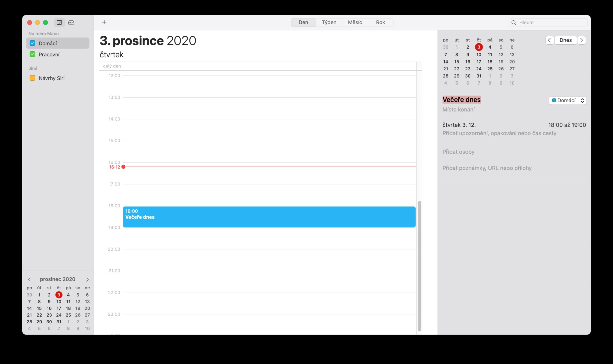Screen dimensions: 613x364
Task: Toggle the Pracovní calendar checkbox
Action: pos(32,54)
